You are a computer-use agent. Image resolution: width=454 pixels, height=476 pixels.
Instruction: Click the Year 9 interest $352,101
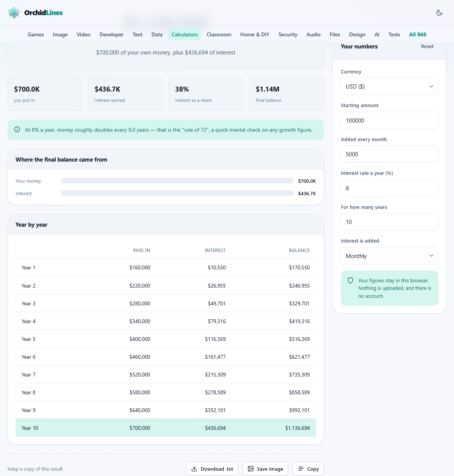coord(215,410)
